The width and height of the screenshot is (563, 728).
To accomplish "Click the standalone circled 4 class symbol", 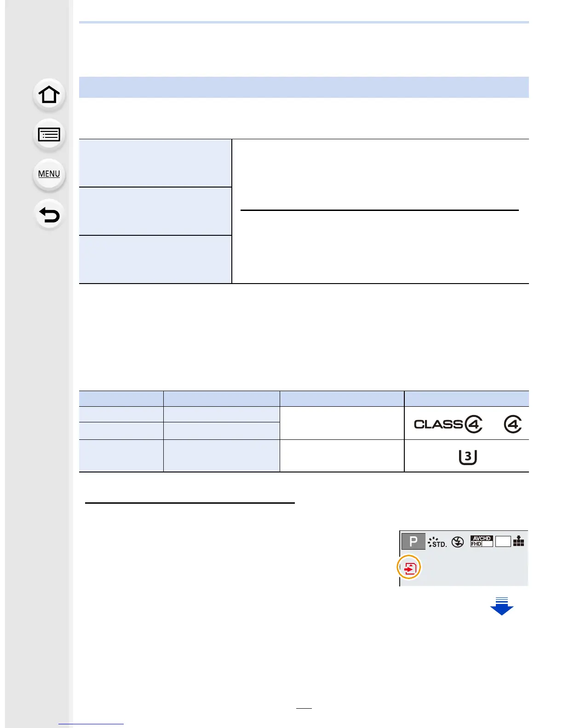I will pyautogui.click(x=512, y=424).
